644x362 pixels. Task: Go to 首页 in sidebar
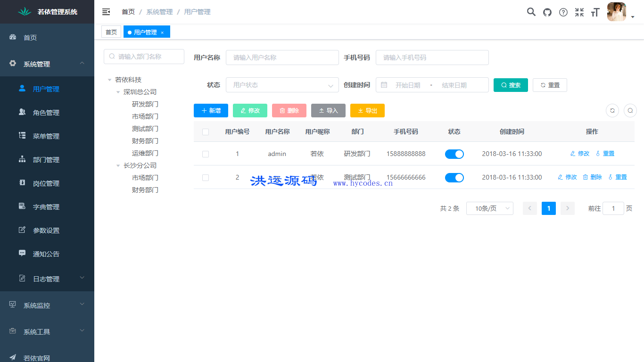pos(47,37)
